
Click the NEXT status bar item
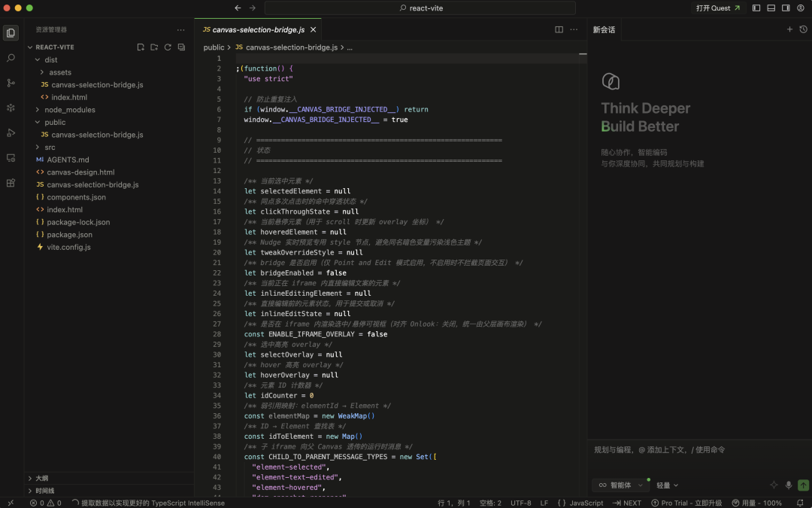627,503
